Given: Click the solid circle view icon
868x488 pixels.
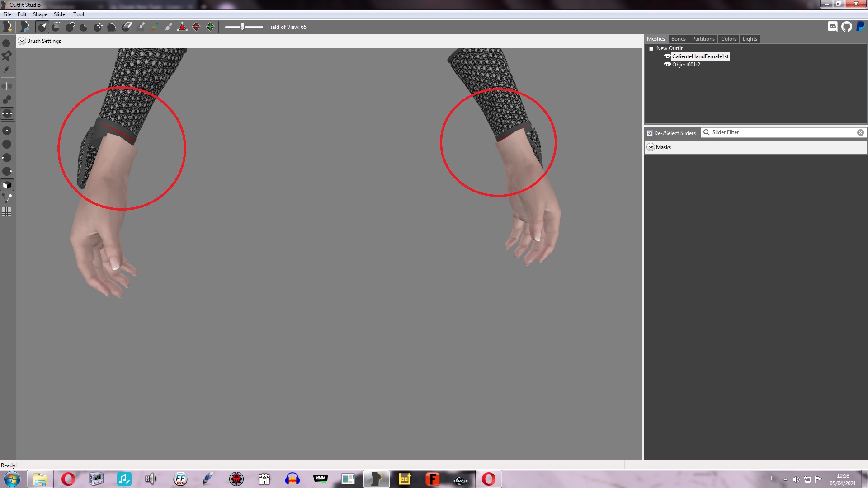Looking at the screenshot, I should point(7,144).
